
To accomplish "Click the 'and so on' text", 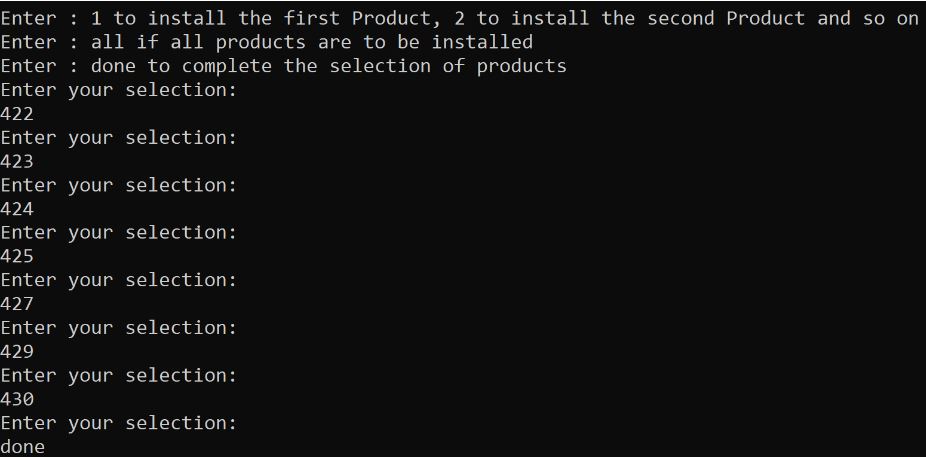I will [x=868, y=18].
